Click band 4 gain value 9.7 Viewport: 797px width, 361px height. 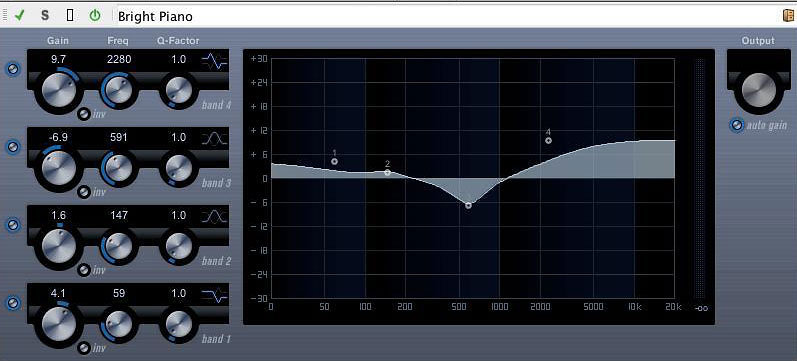coord(58,59)
